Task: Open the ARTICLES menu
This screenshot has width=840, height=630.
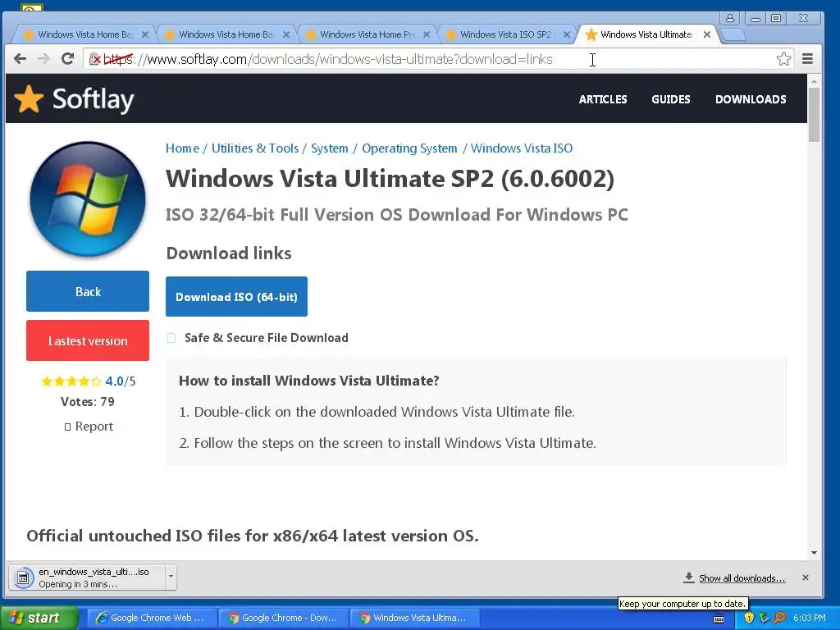Action: click(603, 99)
